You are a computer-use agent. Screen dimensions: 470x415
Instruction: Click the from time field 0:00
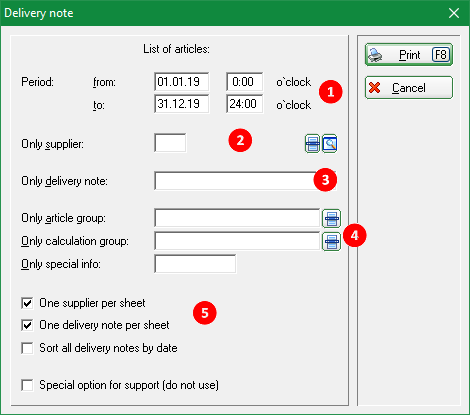[x=245, y=82]
